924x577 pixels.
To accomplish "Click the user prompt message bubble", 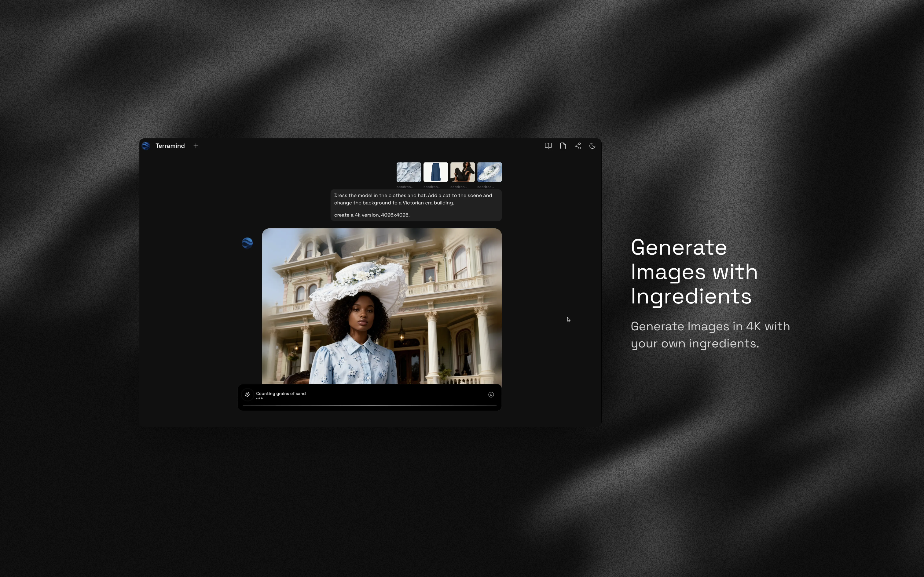I will coord(416,205).
